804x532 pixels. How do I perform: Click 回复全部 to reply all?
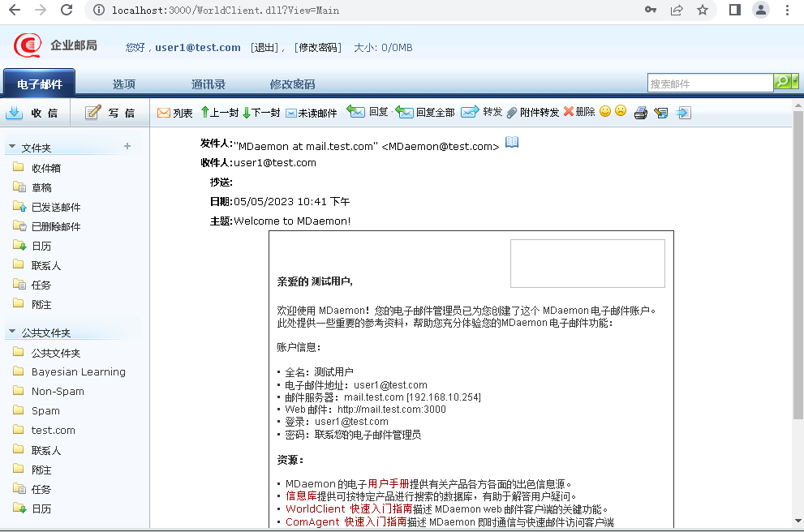[425, 112]
